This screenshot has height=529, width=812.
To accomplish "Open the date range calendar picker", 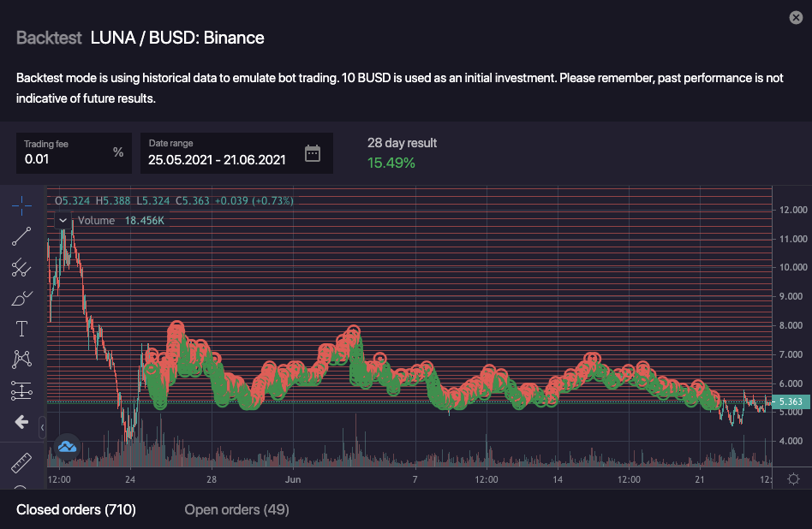I will point(313,154).
